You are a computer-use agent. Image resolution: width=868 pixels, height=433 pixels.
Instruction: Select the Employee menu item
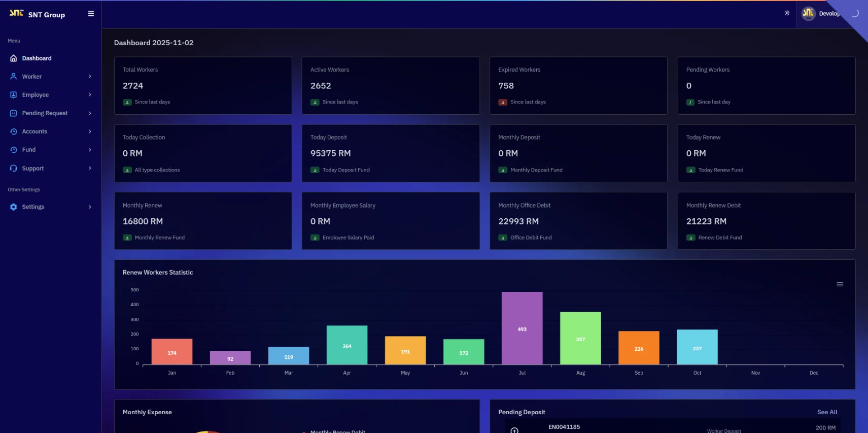[36, 95]
